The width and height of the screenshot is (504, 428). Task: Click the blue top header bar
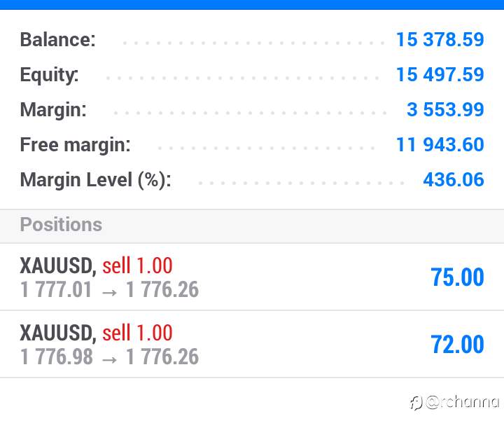tap(252, 4)
